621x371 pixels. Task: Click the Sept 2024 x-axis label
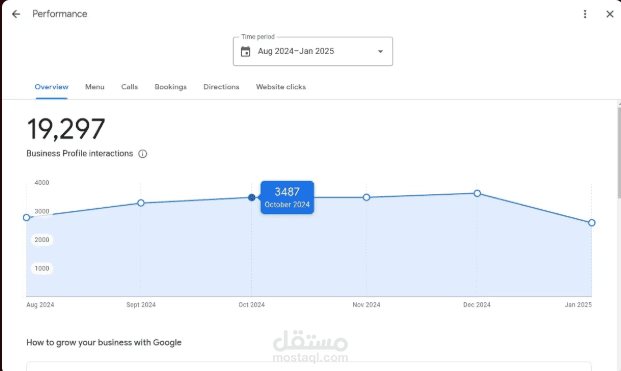click(141, 304)
